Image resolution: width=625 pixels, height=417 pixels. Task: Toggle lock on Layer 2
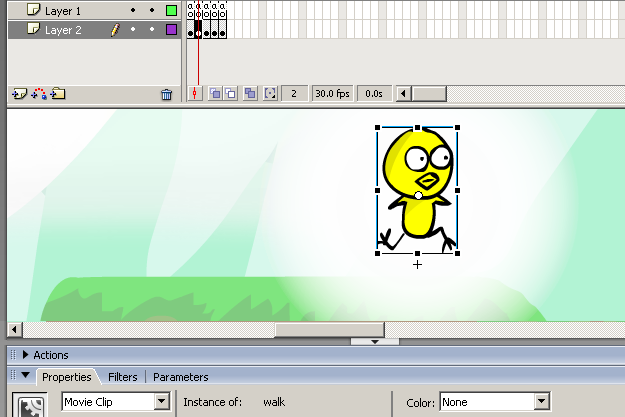151,30
